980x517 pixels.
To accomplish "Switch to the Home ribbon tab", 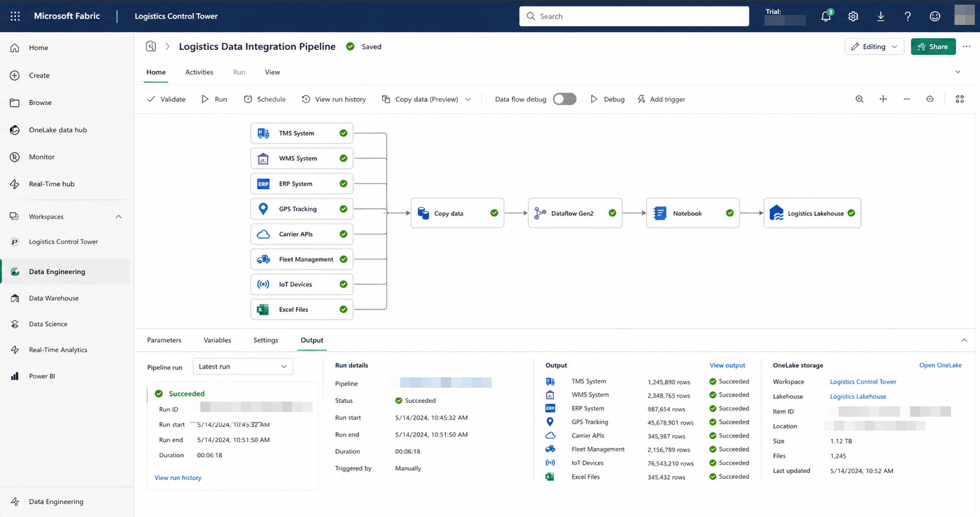I will (156, 72).
